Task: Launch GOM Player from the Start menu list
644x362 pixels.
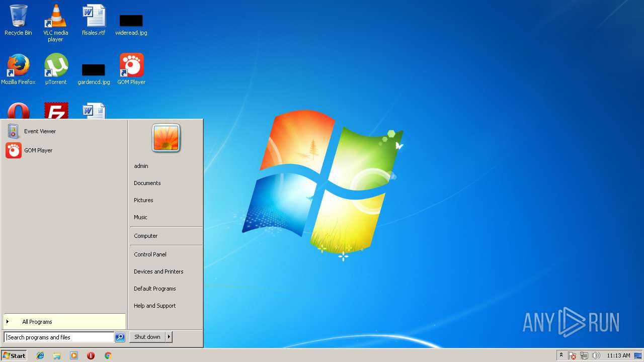Action: coord(64,150)
